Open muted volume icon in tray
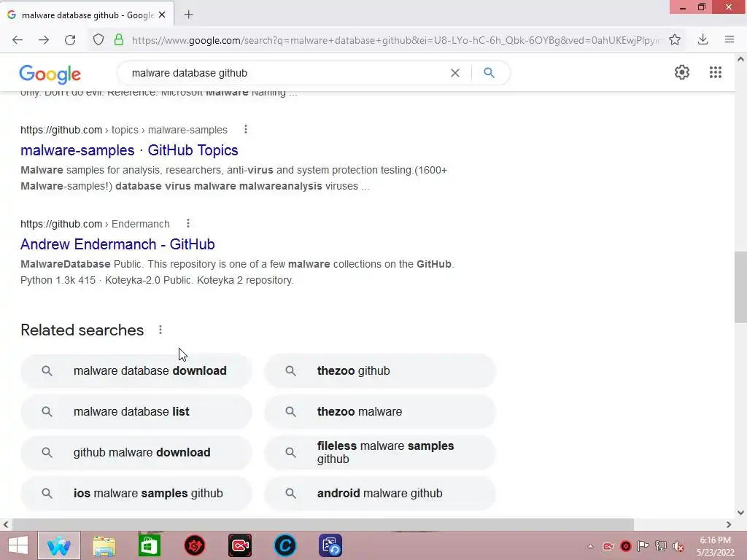The image size is (747, 560). coord(678,546)
